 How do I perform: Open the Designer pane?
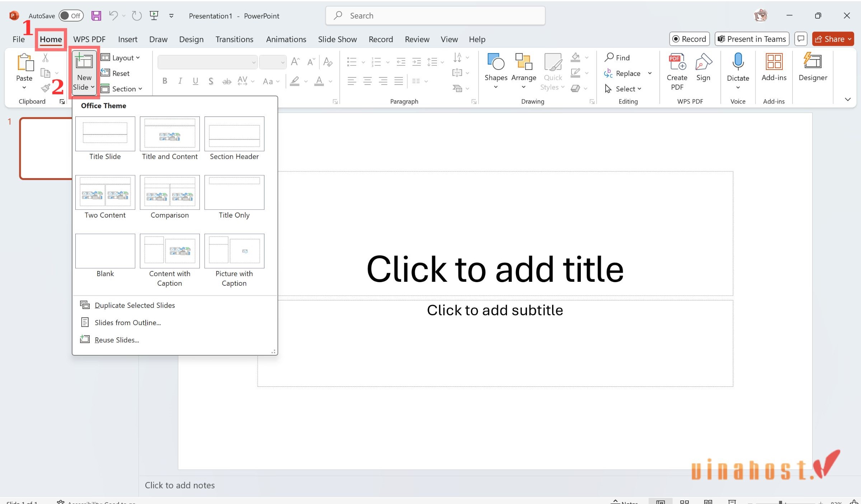813,67
